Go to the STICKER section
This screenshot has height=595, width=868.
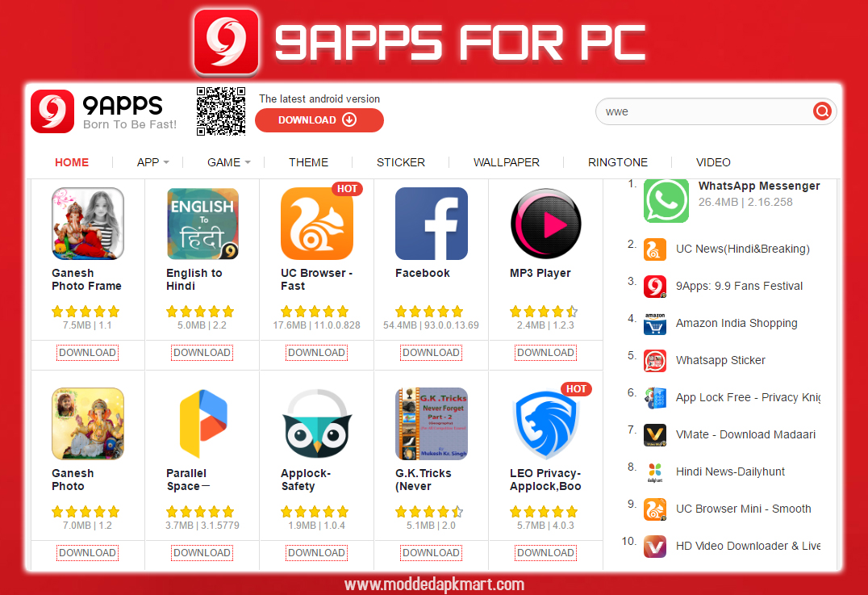(x=401, y=162)
